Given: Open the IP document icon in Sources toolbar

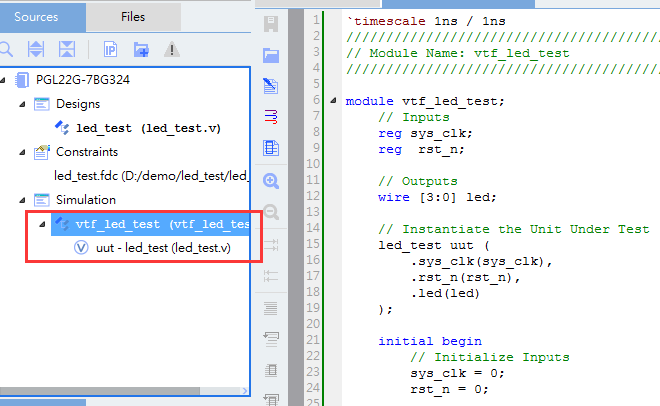Looking at the screenshot, I should 110,50.
